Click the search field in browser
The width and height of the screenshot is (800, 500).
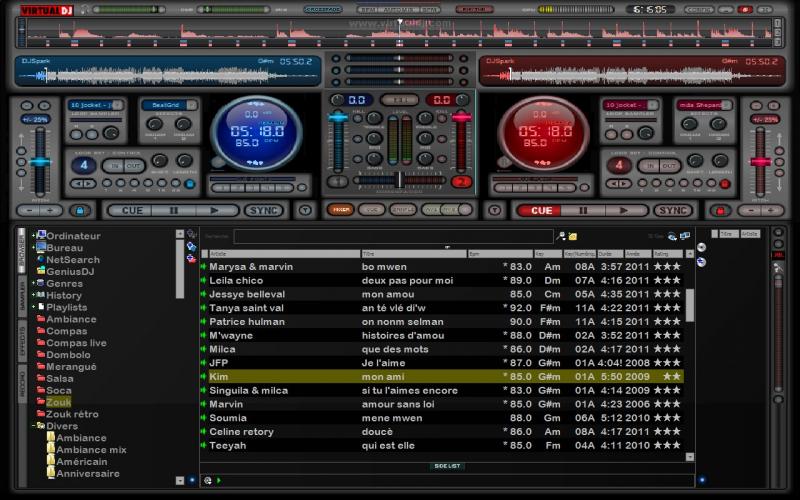(x=393, y=236)
